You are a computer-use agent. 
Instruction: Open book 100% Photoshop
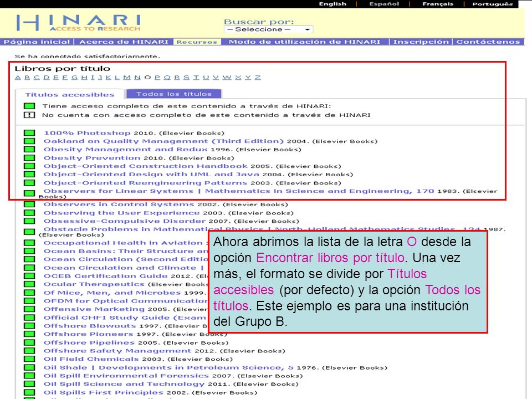click(x=87, y=132)
